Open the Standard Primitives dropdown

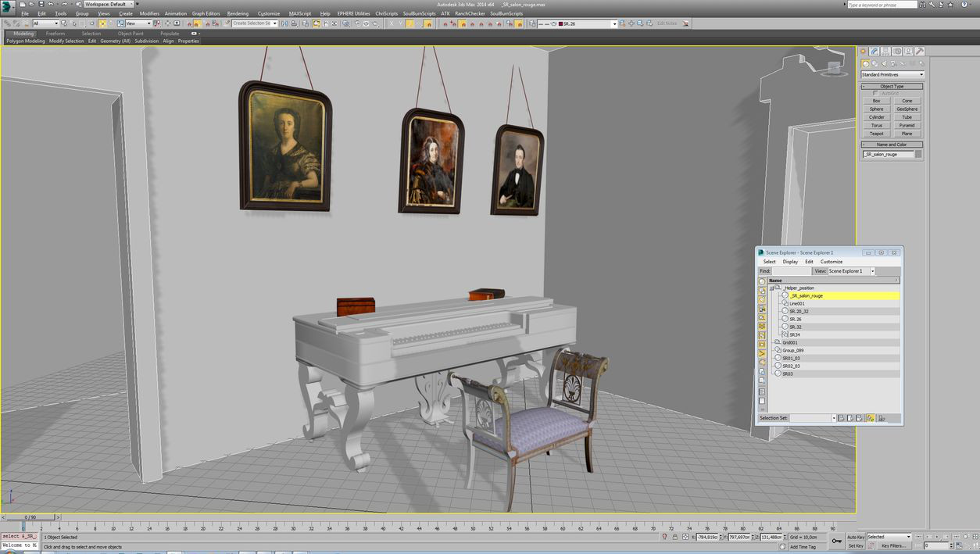pos(892,75)
